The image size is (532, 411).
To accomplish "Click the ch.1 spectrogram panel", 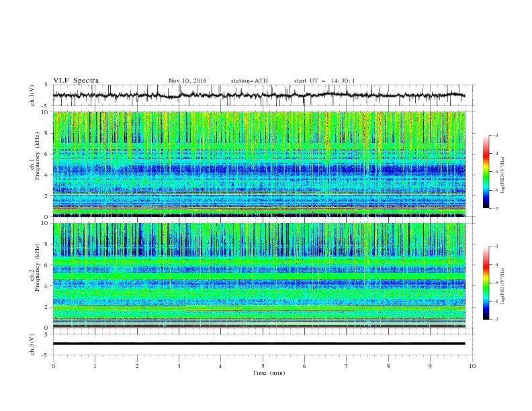I will click(x=259, y=164).
